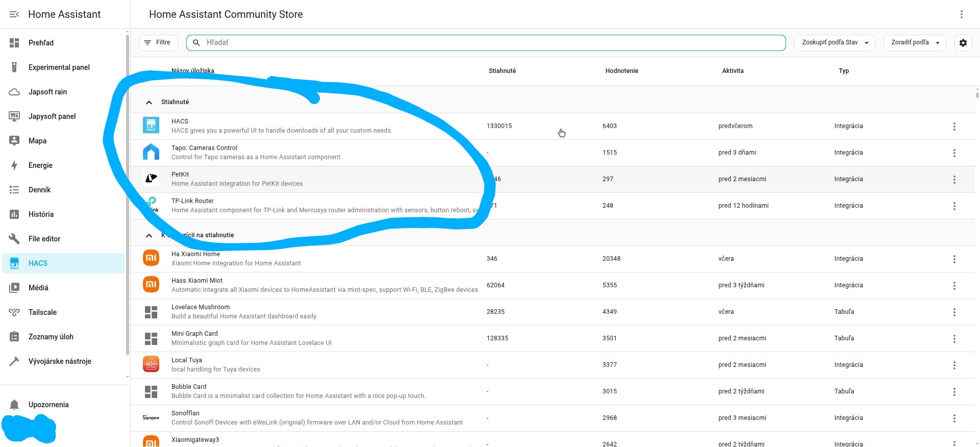Viewport: 980px width, 447px height.
Task: Click Lovelace Mushroom type Tabuľa
Action: [844, 312]
